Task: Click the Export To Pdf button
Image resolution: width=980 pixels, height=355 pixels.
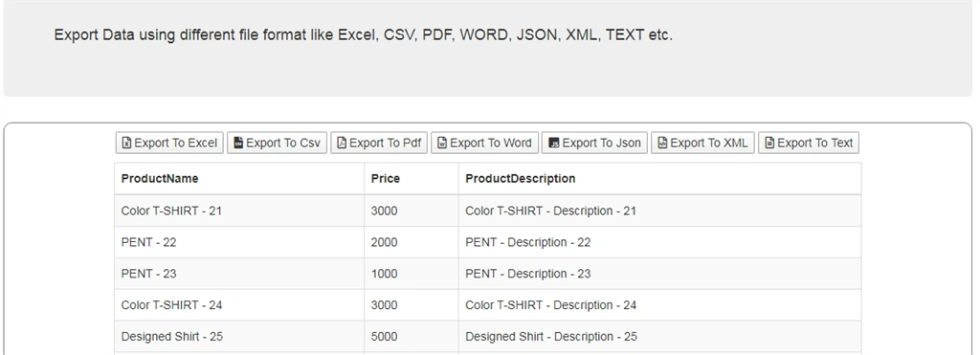Action: pos(379,143)
